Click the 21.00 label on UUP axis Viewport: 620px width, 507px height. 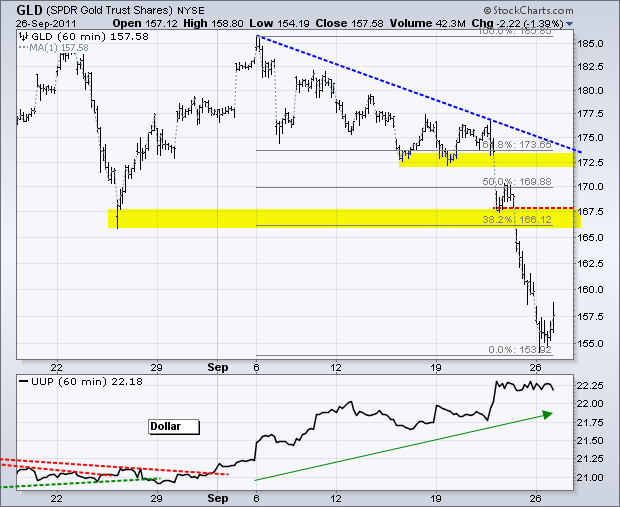[x=590, y=477]
